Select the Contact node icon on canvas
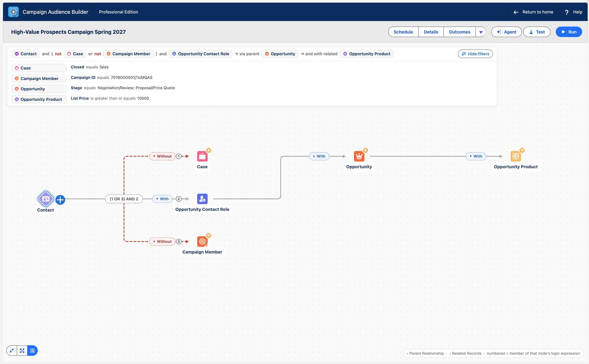The width and height of the screenshot is (589, 364). [45, 199]
